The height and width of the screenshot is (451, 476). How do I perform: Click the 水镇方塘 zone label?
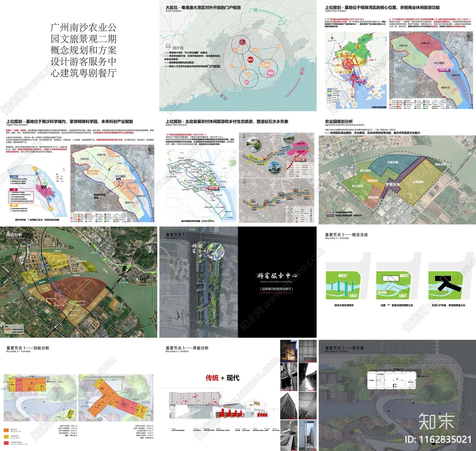[392, 162]
